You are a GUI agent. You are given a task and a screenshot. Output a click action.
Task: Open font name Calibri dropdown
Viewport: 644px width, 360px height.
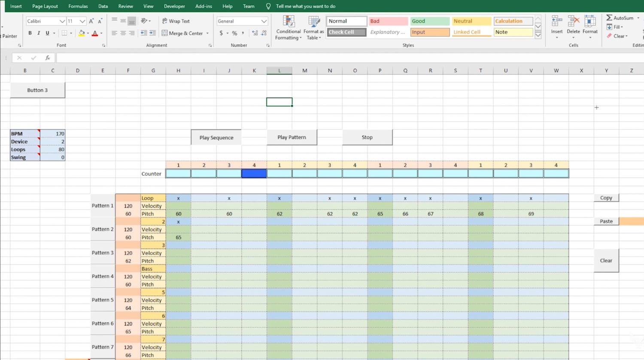pos(62,21)
